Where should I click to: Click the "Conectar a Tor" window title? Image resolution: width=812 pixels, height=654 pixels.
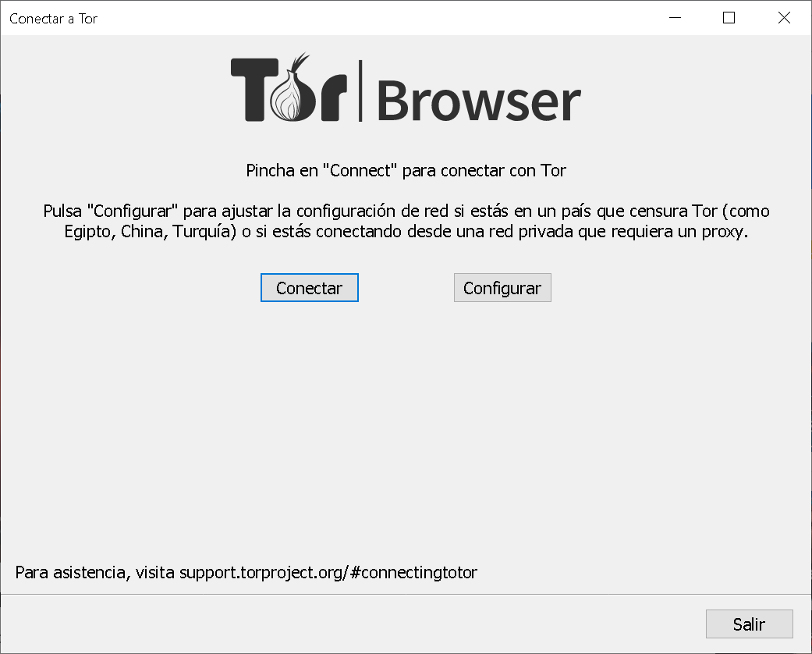coord(53,19)
